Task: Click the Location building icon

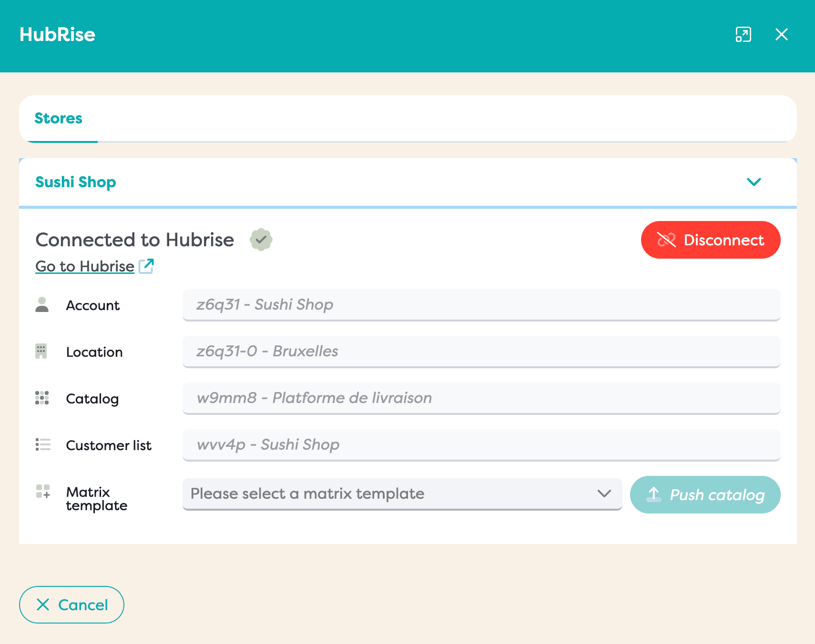Action: tap(41, 352)
